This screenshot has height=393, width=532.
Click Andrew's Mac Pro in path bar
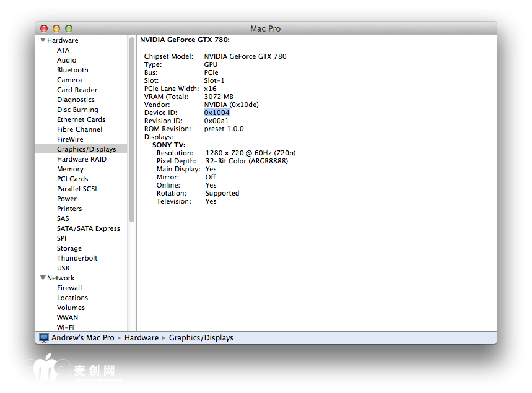[x=82, y=338]
